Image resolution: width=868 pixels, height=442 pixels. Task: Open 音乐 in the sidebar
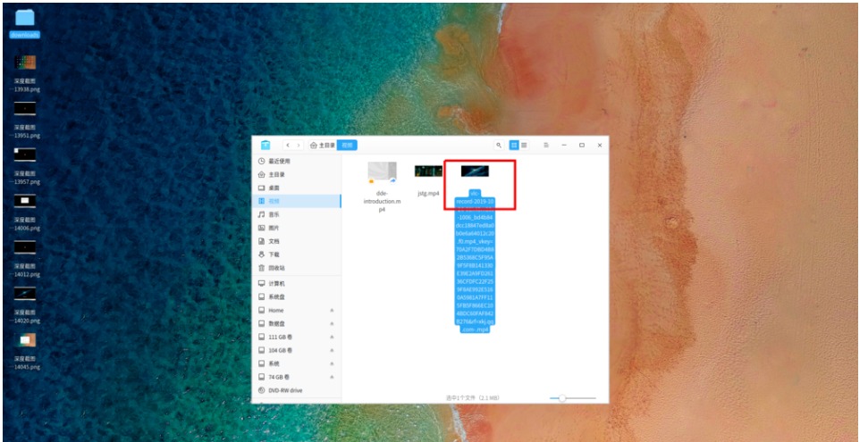click(297, 214)
